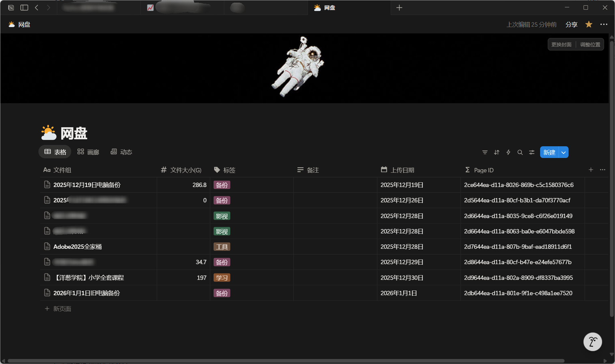Open the 上传日期 column header menu
Image resolution: width=615 pixels, height=364 pixels.
402,170
